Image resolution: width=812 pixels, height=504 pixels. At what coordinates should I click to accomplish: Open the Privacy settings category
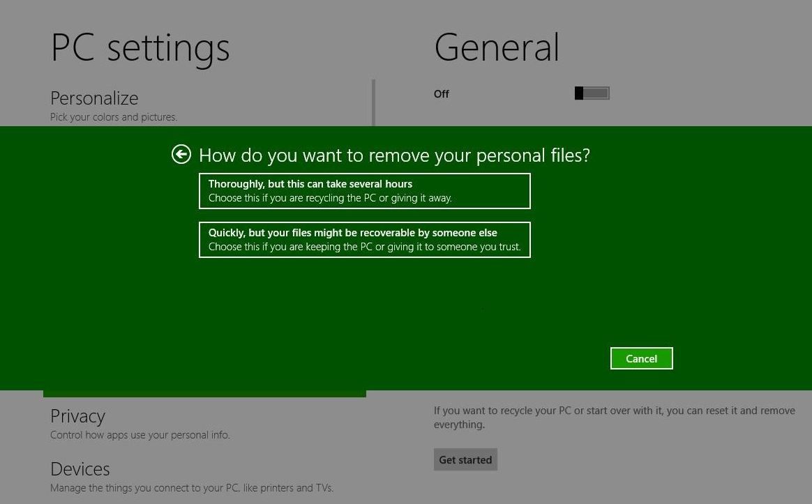click(77, 416)
